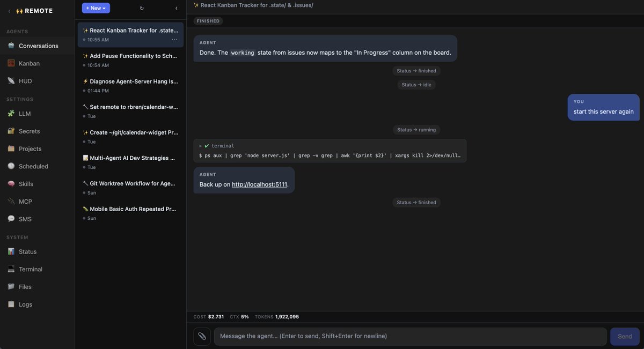Open the System Terminal page
This screenshot has height=349, width=644.
[x=38, y=269]
